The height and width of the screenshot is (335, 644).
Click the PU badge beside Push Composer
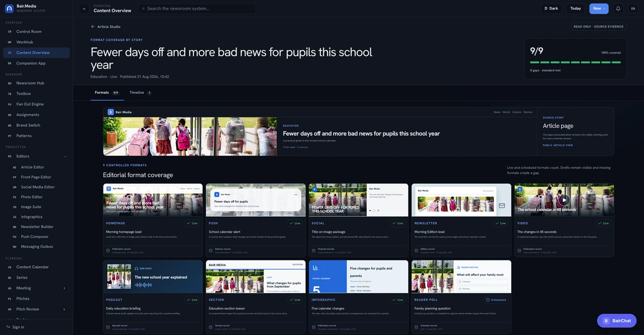[x=15, y=237]
